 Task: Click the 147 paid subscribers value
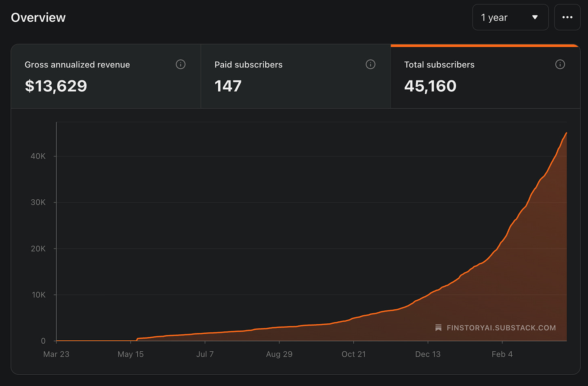[228, 86]
